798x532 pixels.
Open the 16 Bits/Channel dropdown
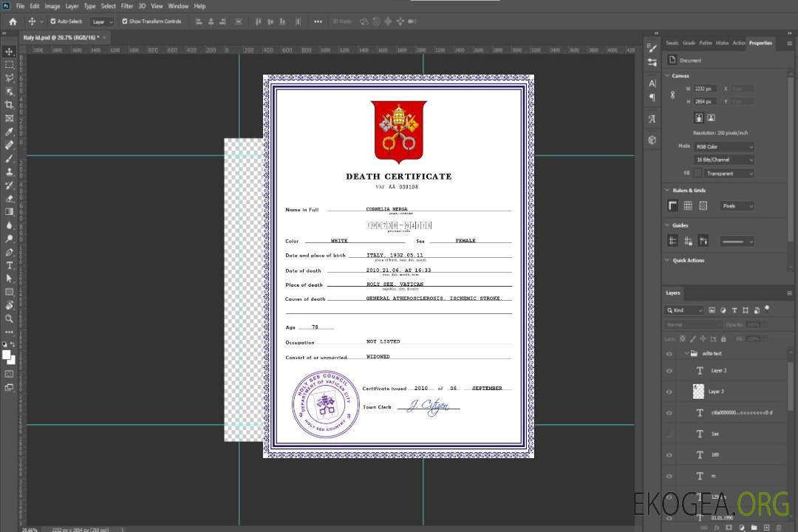(724, 160)
